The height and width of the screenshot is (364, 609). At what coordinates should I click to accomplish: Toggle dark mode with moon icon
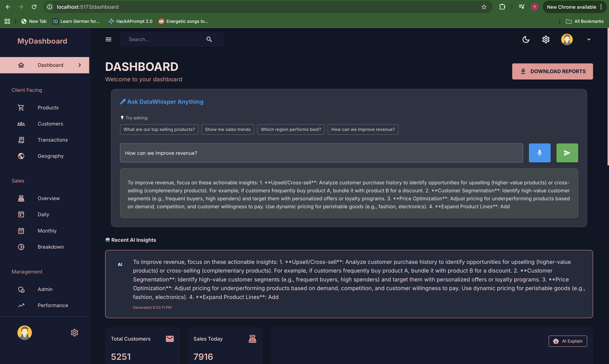pyautogui.click(x=526, y=39)
